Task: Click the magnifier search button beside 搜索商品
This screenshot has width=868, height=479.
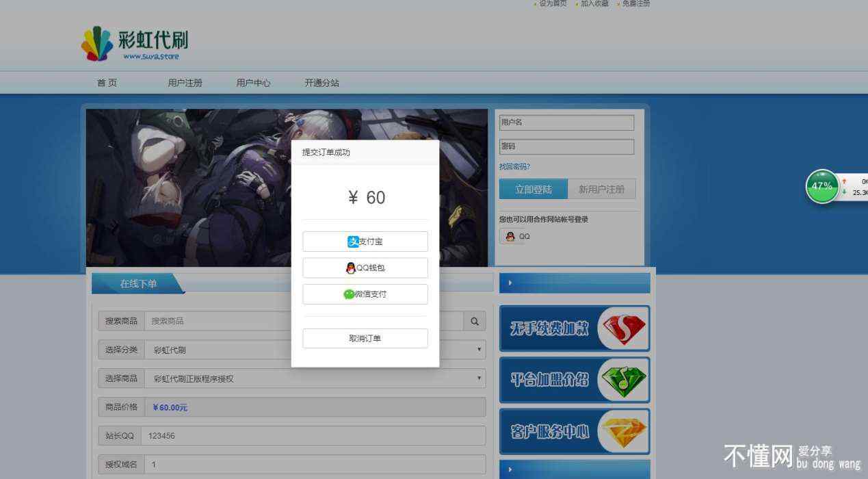Action: (475, 321)
